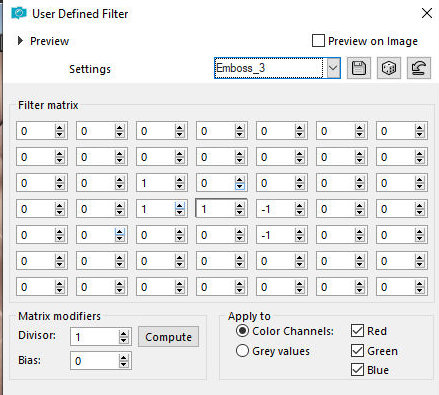439x395 pixels.
Task: Click the reset to default arrow icon
Action: click(x=419, y=68)
